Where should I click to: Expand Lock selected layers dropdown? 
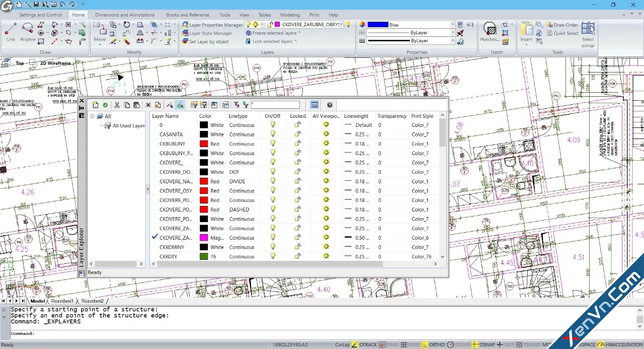pyautogui.click(x=296, y=41)
